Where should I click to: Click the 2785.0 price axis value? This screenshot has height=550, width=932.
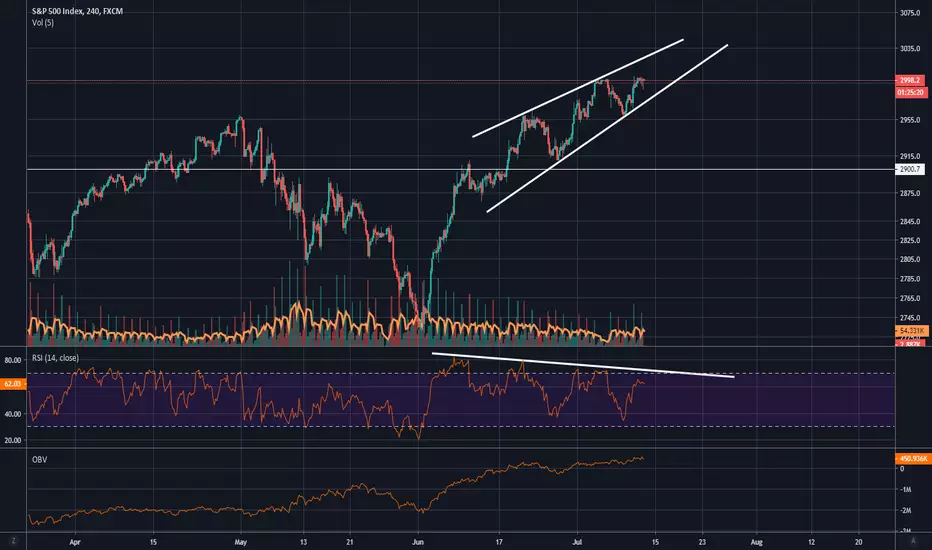click(910, 278)
